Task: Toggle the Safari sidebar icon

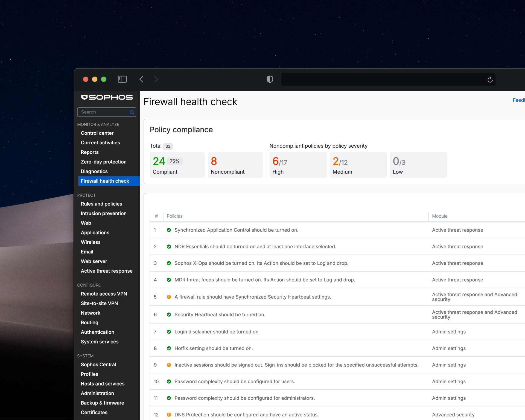Action: pyautogui.click(x=122, y=79)
